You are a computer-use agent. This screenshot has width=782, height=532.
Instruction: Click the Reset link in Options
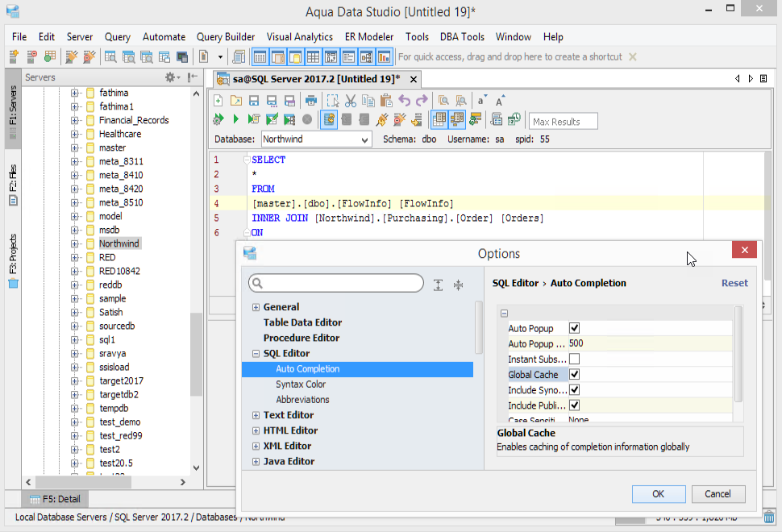click(x=734, y=283)
